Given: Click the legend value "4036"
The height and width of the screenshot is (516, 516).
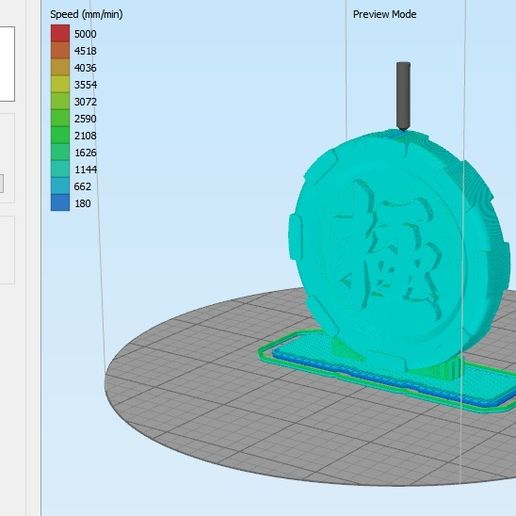Looking at the screenshot, I should pos(85,68).
